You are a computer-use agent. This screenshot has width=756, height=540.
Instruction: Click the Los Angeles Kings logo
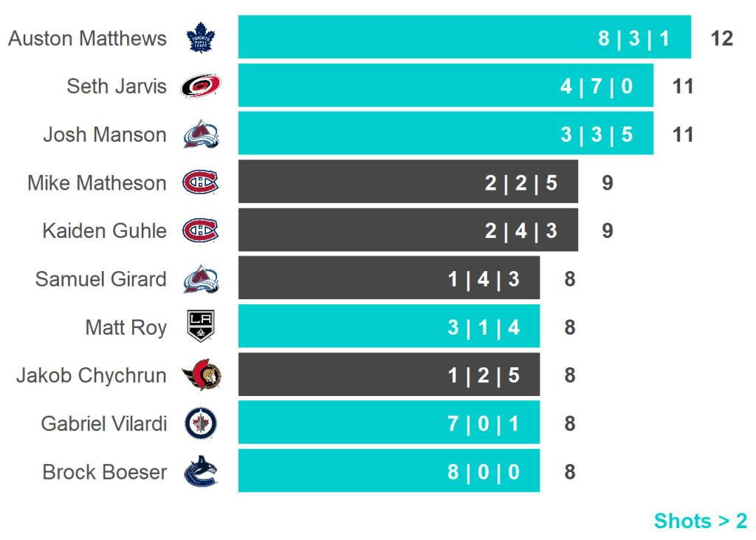click(x=200, y=327)
